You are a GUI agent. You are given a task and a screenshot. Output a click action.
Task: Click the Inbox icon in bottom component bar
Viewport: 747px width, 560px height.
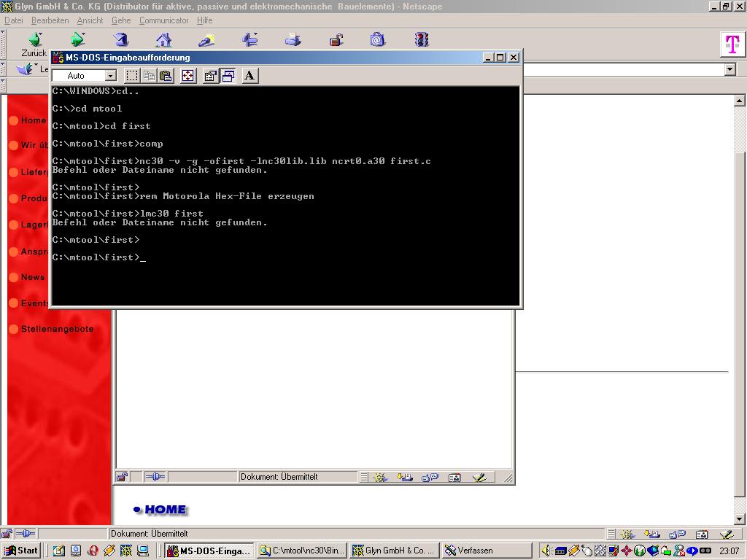click(651, 534)
